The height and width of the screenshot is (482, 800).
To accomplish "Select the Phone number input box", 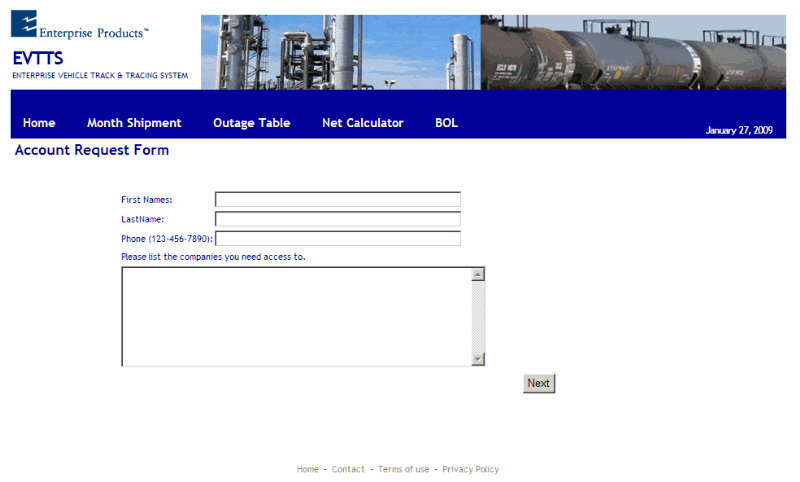I will (x=337, y=238).
